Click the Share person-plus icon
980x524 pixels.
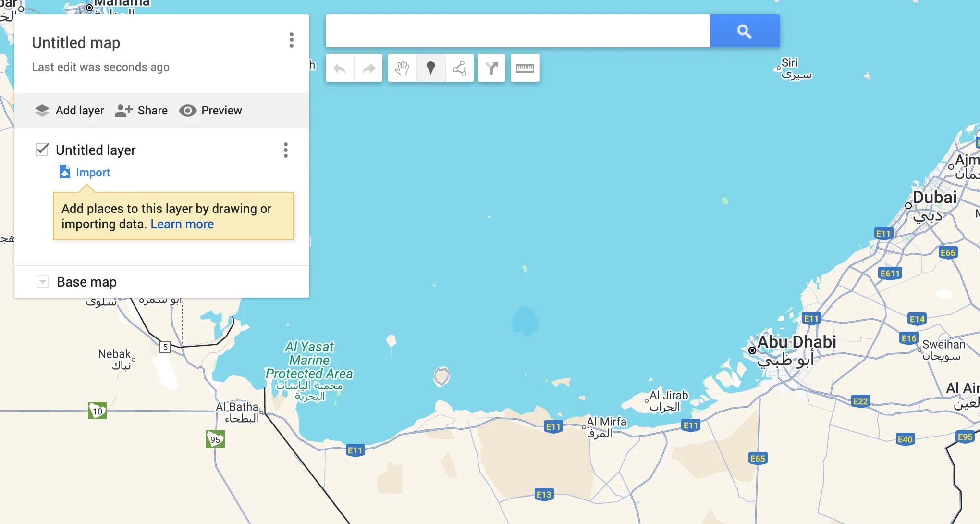tap(123, 111)
